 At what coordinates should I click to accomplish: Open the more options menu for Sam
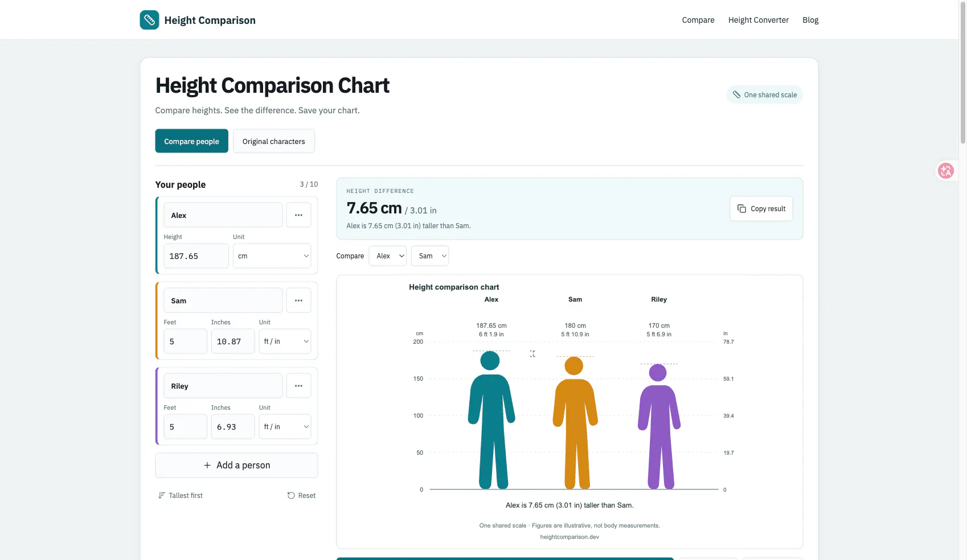coord(298,300)
